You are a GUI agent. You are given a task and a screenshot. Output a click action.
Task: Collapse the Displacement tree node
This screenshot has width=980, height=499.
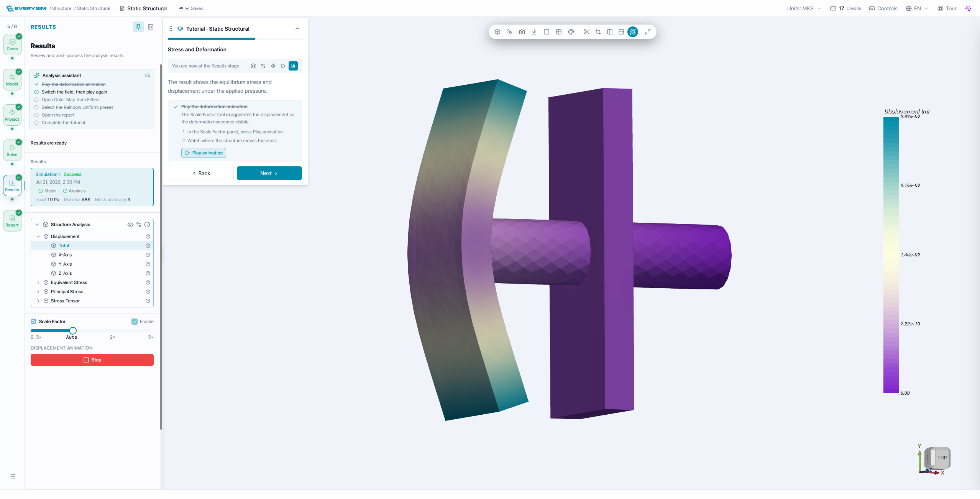38,236
